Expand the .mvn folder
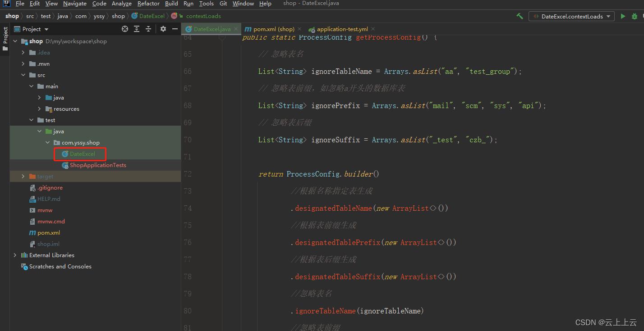This screenshot has width=644, height=331. (23, 63)
